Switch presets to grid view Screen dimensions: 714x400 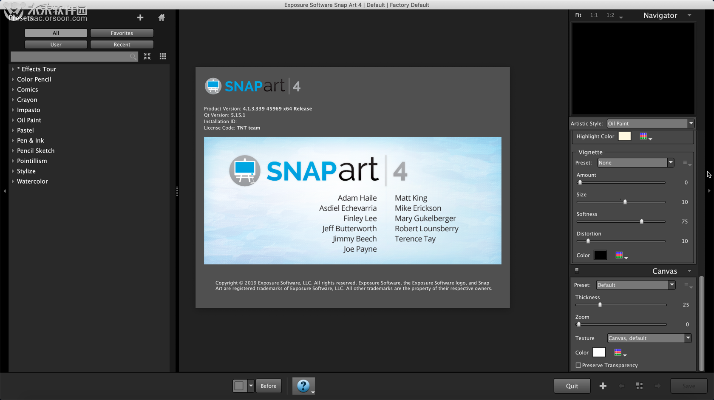pyautogui.click(x=163, y=56)
